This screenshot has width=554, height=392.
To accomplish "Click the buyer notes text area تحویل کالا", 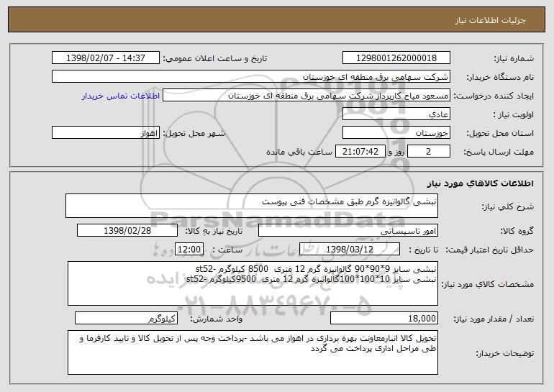I will 253,352.
